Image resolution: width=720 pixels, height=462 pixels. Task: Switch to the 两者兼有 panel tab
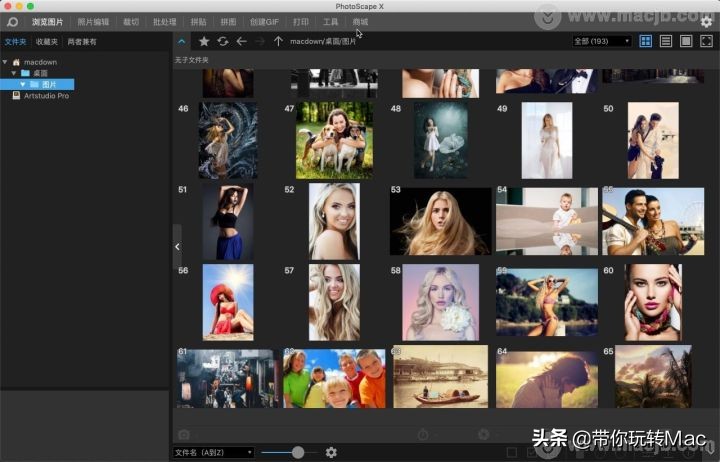click(x=82, y=42)
